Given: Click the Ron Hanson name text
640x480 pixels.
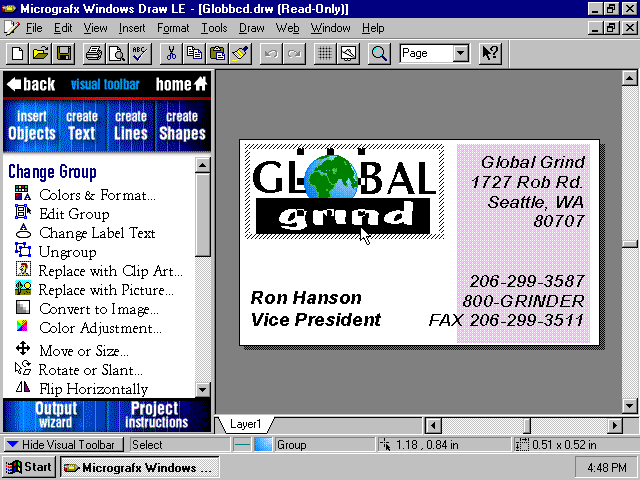Looking at the screenshot, I should (306, 298).
